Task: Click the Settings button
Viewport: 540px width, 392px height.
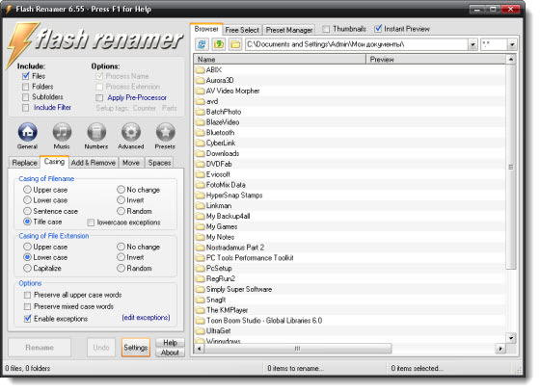Action: (x=136, y=348)
